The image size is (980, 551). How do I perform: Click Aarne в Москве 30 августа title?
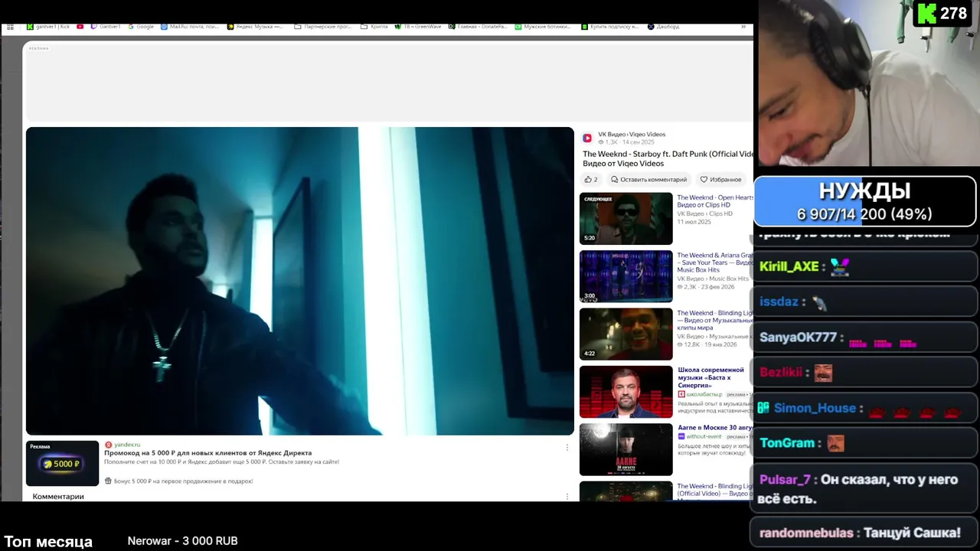click(x=715, y=427)
